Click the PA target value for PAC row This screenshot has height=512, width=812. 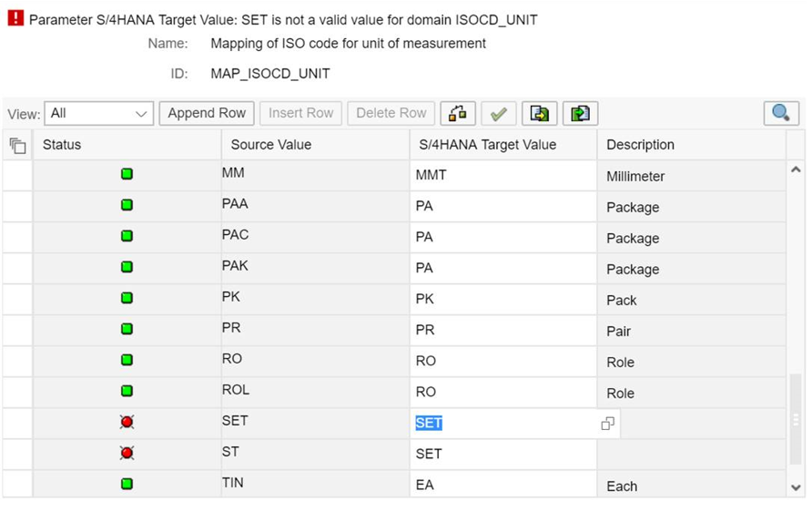point(503,238)
